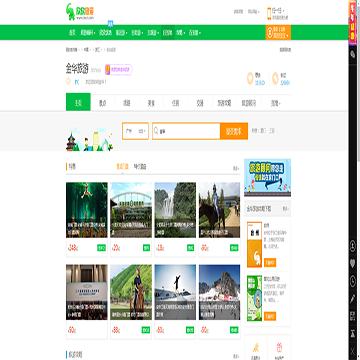Expand the 主题游 menu in the green navbar
360x360 pixels.
pos(153,33)
